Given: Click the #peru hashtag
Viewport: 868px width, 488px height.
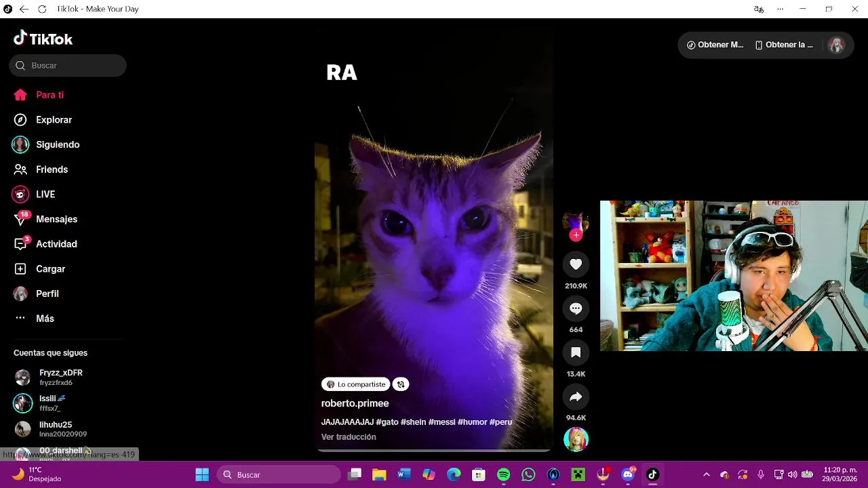Looking at the screenshot, I should [500, 422].
